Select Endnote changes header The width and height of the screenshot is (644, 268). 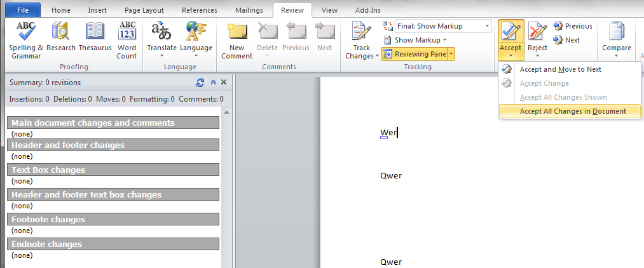[113, 244]
